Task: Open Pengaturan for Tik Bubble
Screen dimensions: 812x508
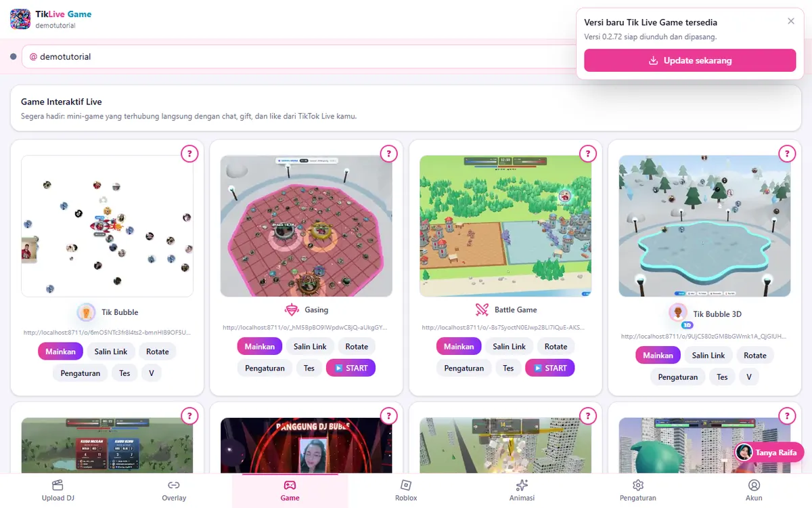Action: pos(81,373)
